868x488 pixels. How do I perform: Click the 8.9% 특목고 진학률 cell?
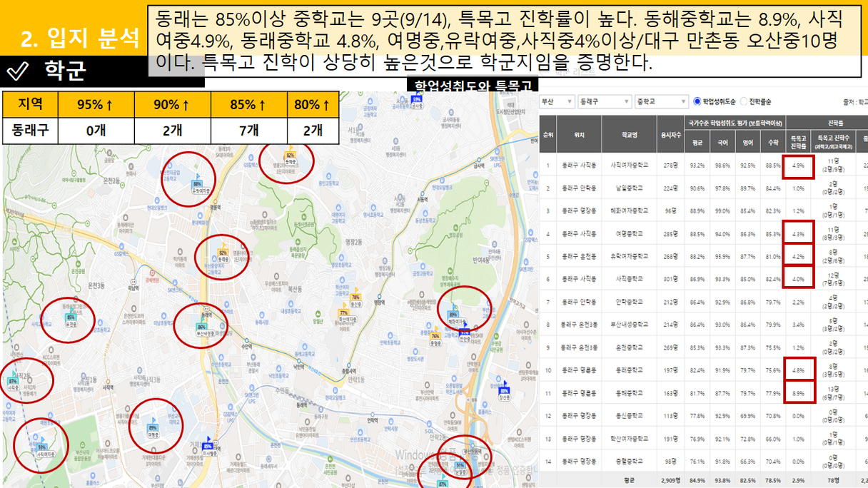tap(798, 393)
